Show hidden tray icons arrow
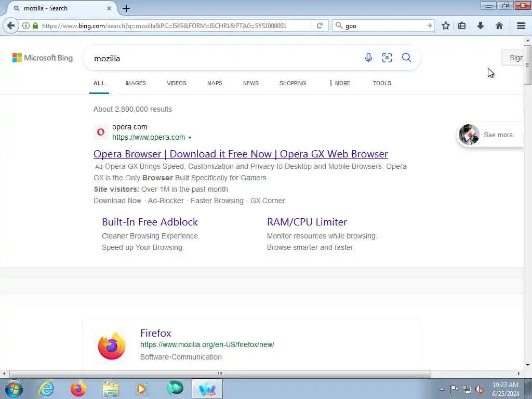The width and height of the screenshot is (532, 399). (x=442, y=390)
